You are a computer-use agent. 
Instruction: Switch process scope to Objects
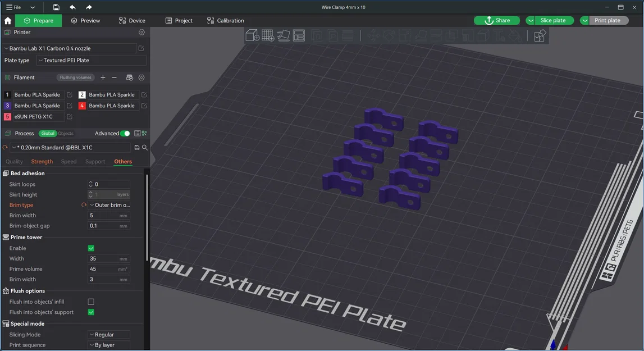click(x=66, y=133)
